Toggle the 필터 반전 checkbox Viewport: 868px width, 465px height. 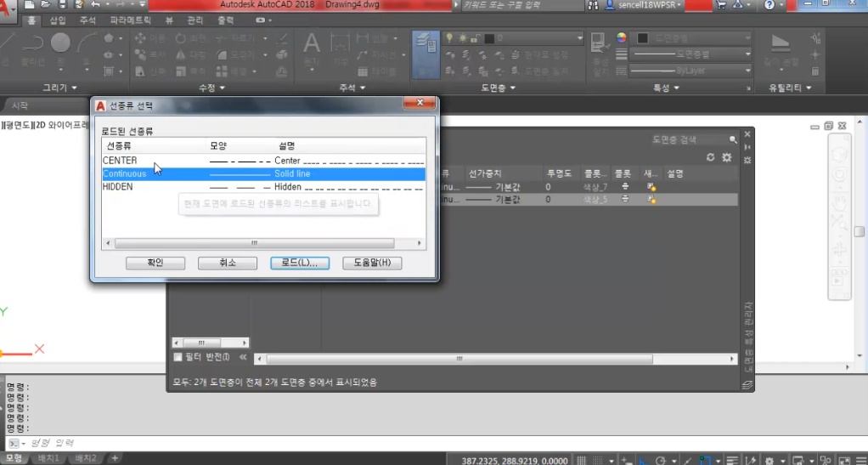pyautogui.click(x=178, y=357)
